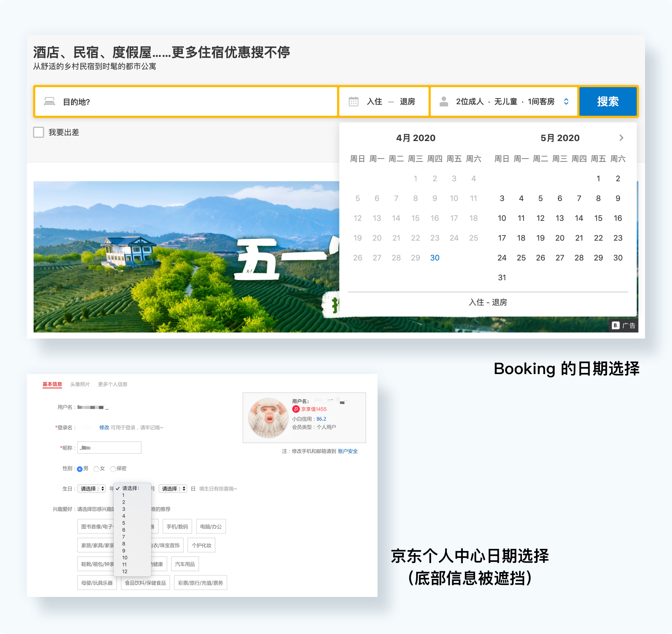The image size is (672, 634).
Task: Check the 我要出差 checkbox
Action: 39,132
